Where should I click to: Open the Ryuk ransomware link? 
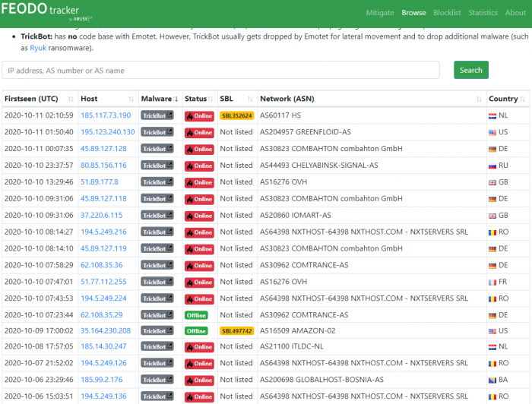click(x=38, y=48)
